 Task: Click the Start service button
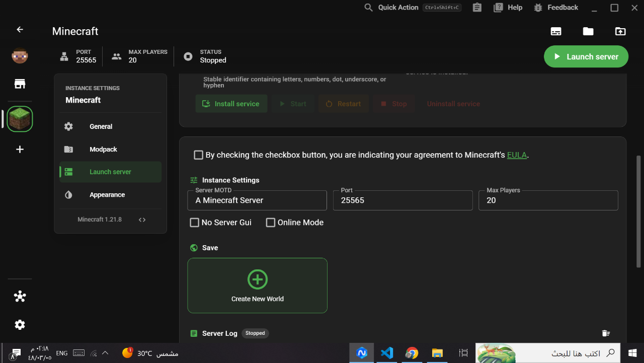coord(293,104)
